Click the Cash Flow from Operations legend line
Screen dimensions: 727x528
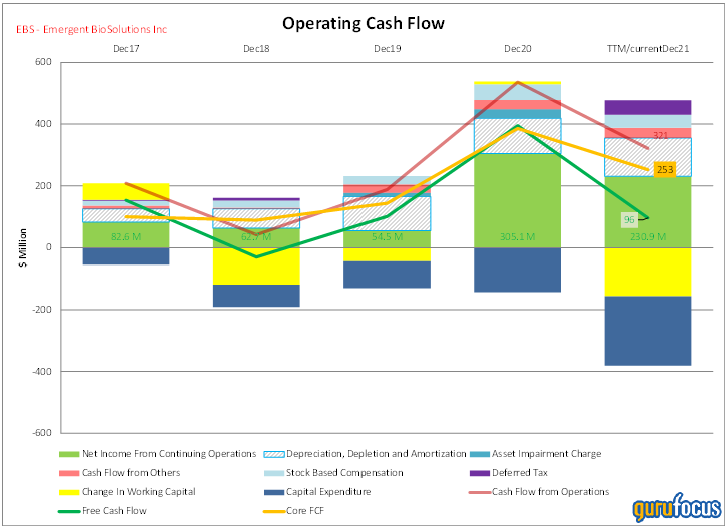479,492
